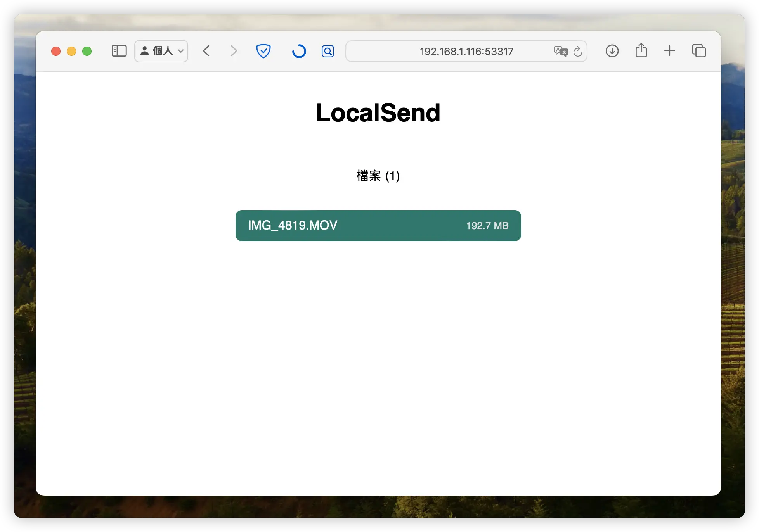
Task: Open the Share menu
Action: (641, 50)
